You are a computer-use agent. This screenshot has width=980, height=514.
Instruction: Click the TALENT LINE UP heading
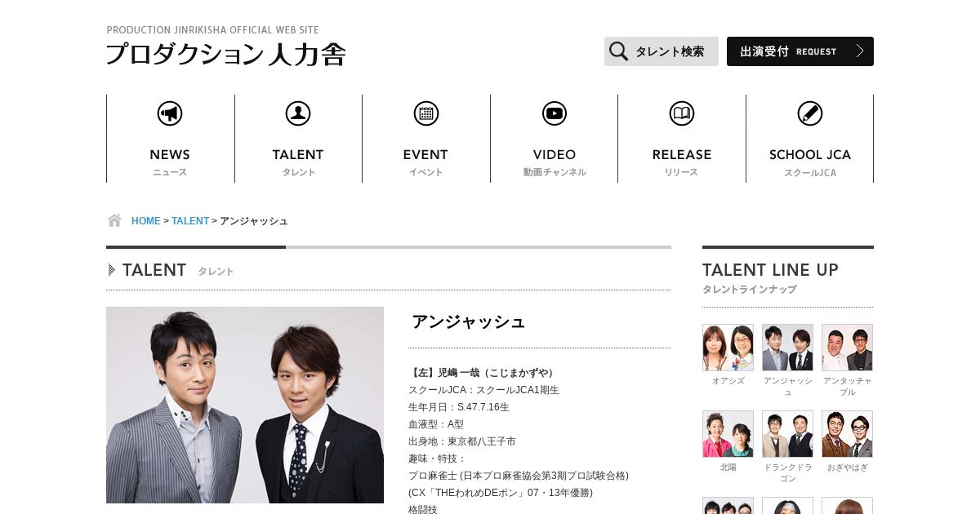tap(770, 270)
